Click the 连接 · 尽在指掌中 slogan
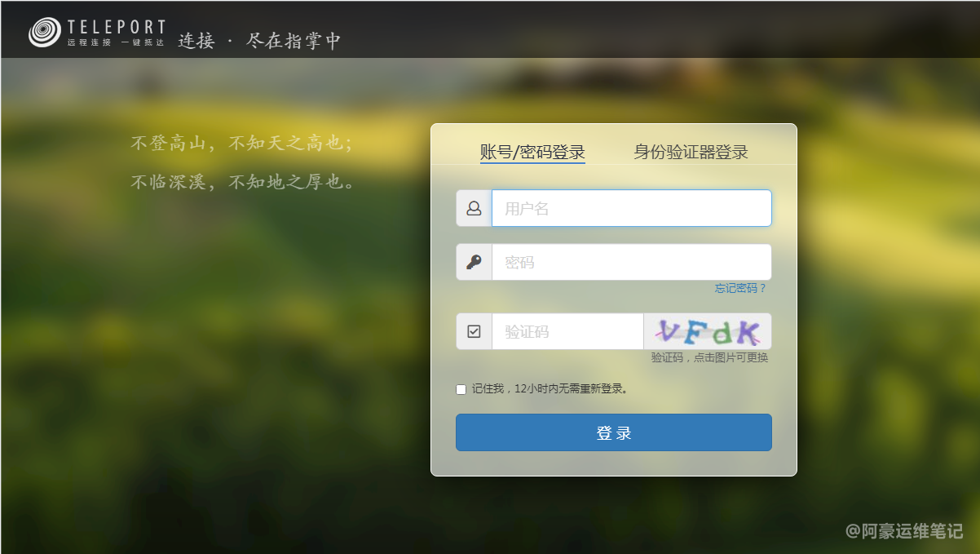This screenshot has width=980, height=554. click(259, 41)
